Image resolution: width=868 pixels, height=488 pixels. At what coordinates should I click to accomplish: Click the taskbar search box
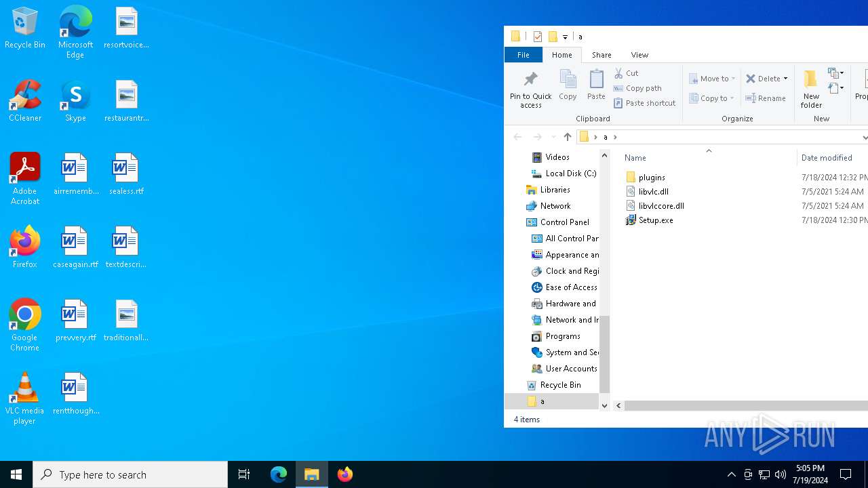pos(130,474)
